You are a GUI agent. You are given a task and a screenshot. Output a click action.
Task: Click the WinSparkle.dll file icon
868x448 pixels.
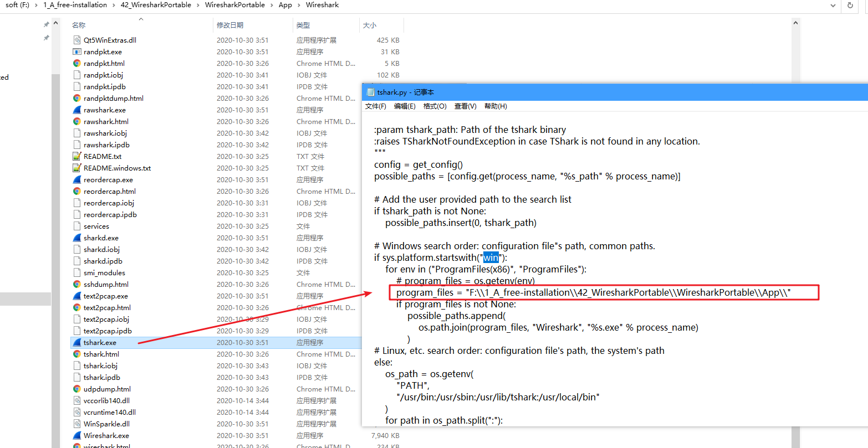point(77,424)
